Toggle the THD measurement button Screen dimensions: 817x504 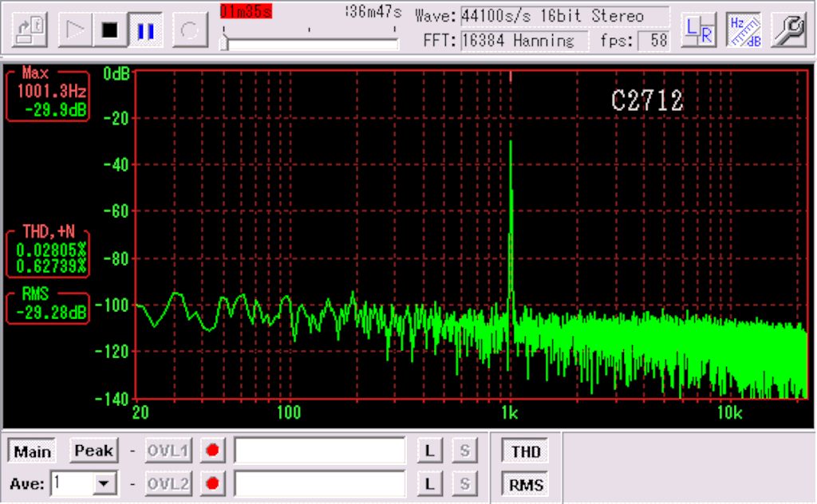pyautogui.click(x=525, y=451)
